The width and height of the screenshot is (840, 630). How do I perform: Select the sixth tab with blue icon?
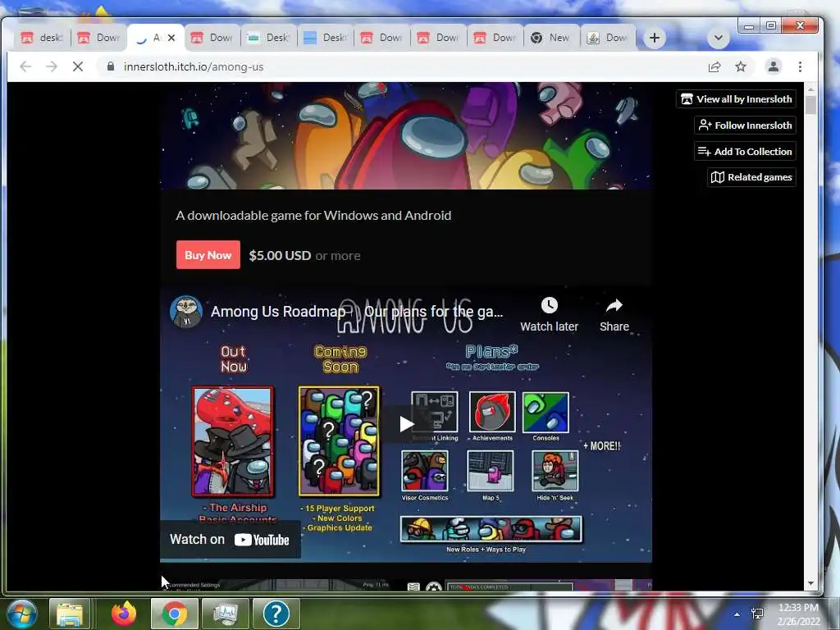(326, 38)
